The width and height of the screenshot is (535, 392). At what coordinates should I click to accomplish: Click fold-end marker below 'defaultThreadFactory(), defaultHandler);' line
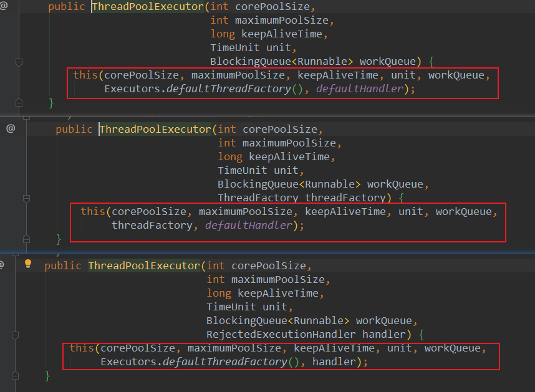point(19,103)
